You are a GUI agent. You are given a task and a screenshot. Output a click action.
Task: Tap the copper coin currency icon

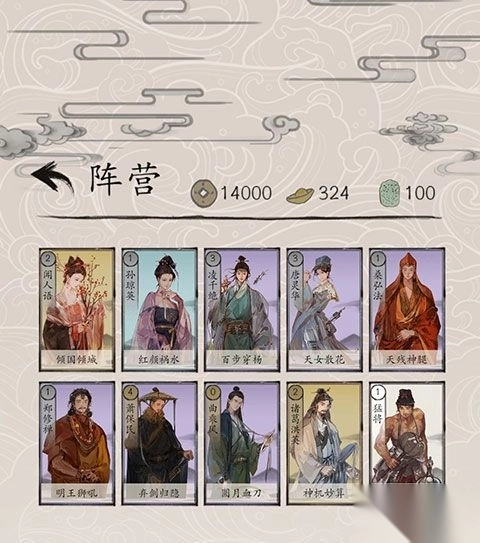pyautogui.click(x=204, y=193)
